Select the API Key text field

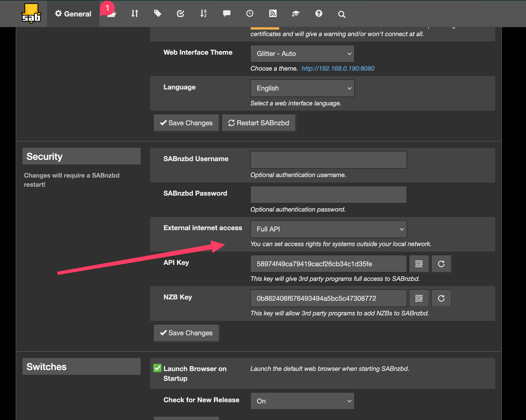tap(328, 264)
